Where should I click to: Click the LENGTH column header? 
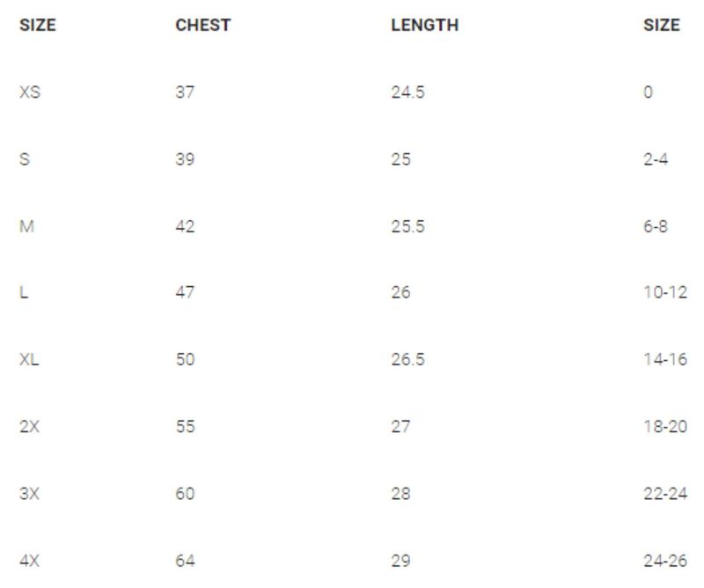(x=424, y=26)
